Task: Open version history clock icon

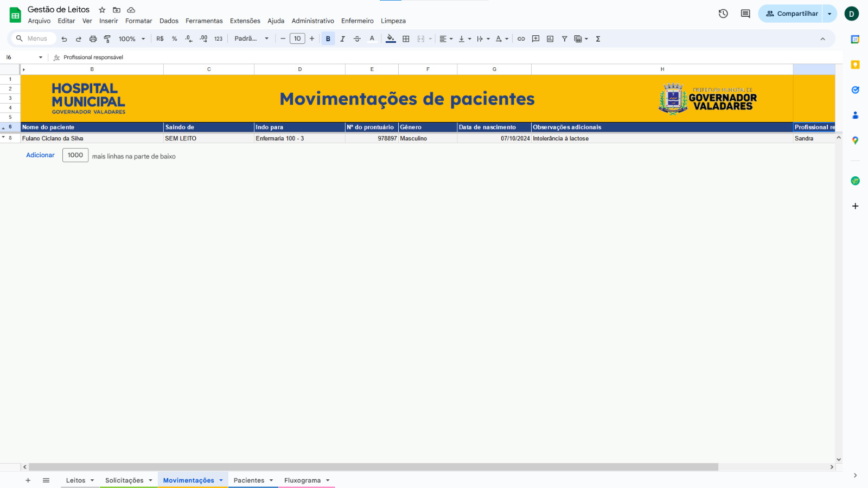Action: (723, 14)
